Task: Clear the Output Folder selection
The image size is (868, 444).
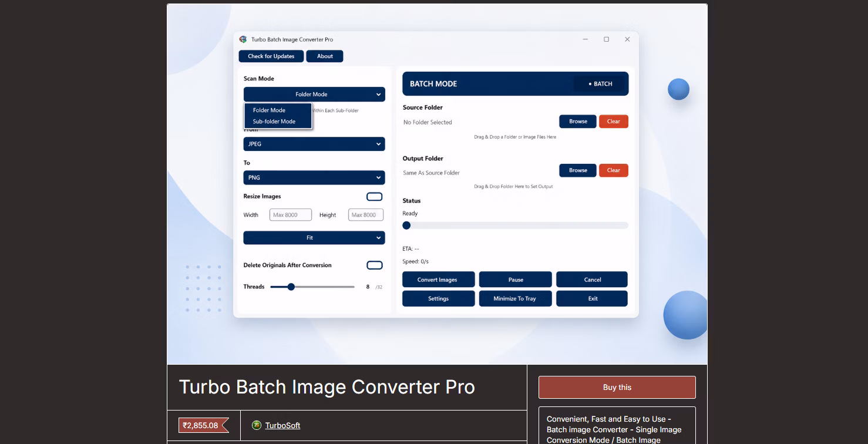Action: (x=614, y=170)
